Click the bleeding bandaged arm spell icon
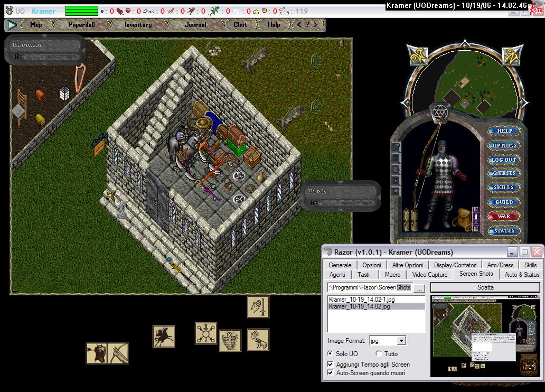The width and height of the screenshot is (545, 392). pos(258,339)
